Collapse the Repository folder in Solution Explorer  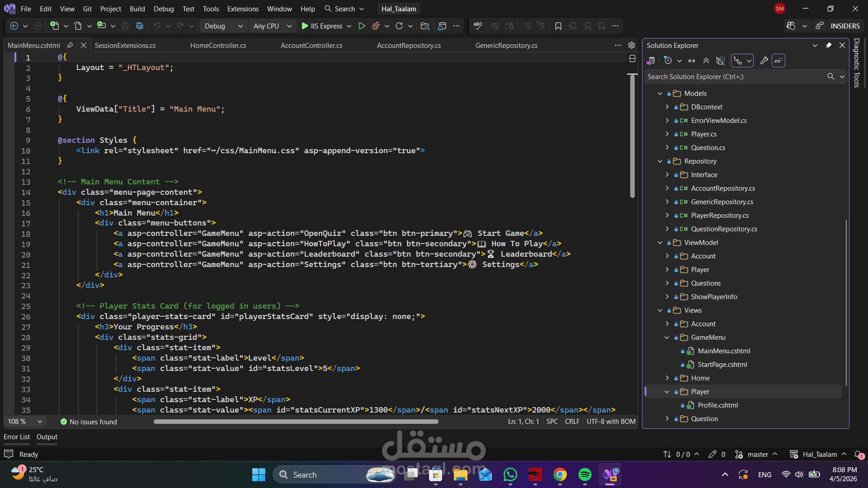pyautogui.click(x=660, y=161)
